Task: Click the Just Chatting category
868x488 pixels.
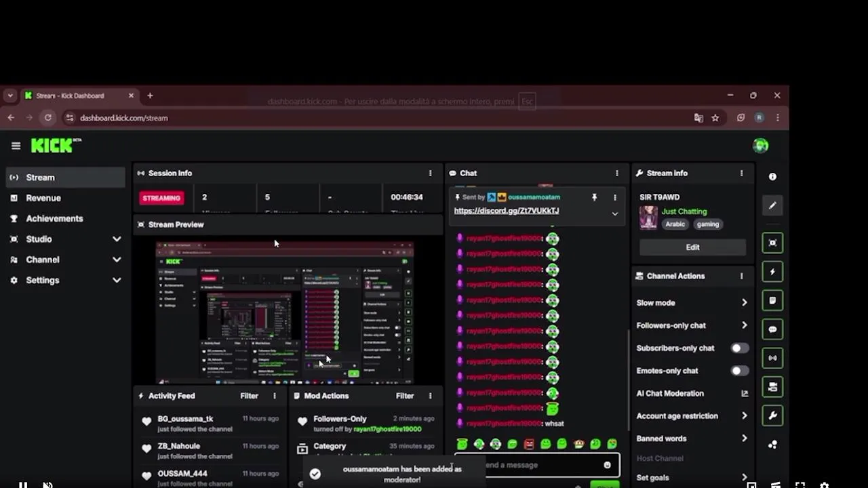Action: tap(684, 211)
